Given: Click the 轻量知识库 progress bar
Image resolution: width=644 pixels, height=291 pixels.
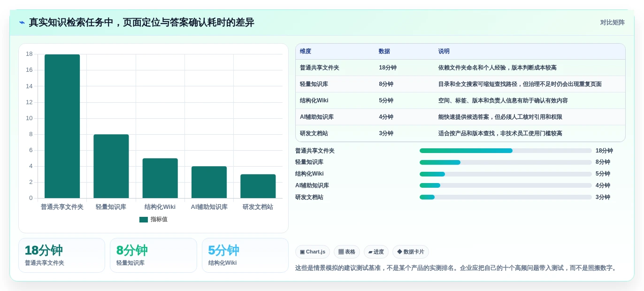Looking at the screenshot, I should click(506, 162).
